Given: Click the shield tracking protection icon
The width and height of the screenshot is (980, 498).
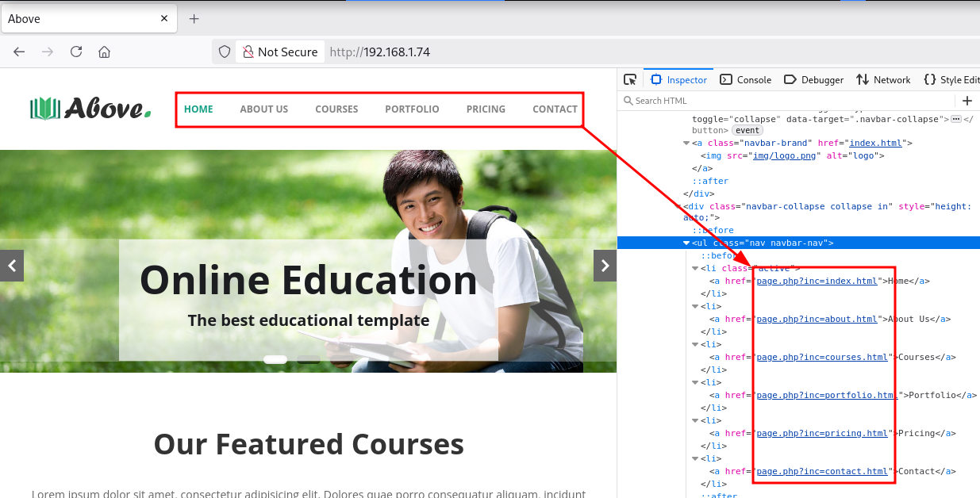Looking at the screenshot, I should (225, 52).
